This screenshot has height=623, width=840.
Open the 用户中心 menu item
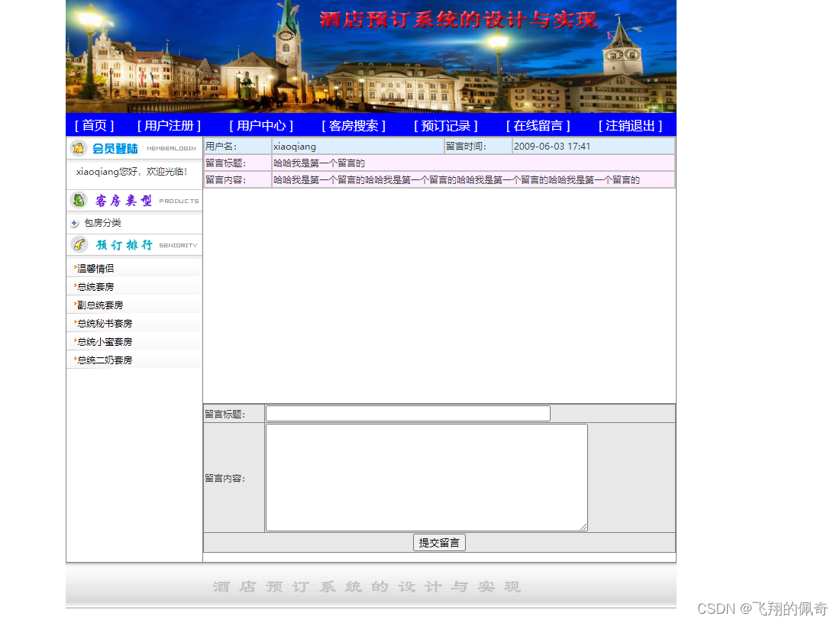(x=261, y=126)
